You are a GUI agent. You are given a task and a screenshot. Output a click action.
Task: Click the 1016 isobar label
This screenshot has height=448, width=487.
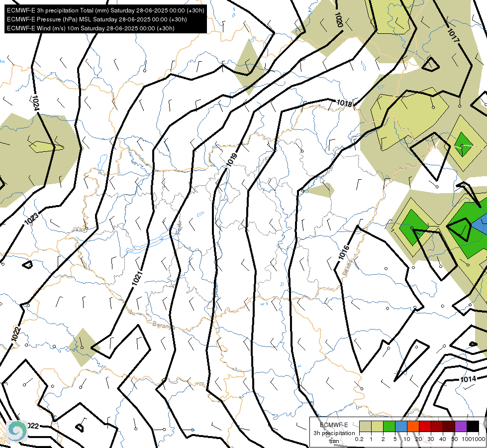[344, 252]
